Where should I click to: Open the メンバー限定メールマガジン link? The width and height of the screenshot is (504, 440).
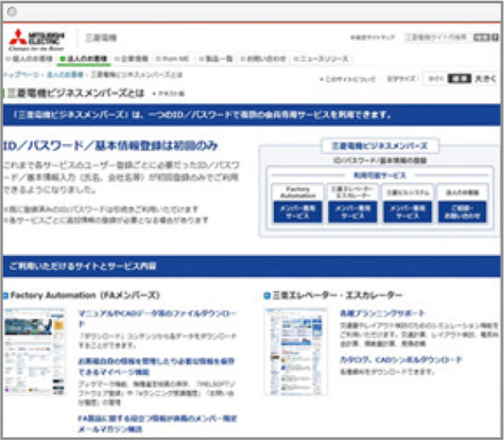tap(158, 424)
